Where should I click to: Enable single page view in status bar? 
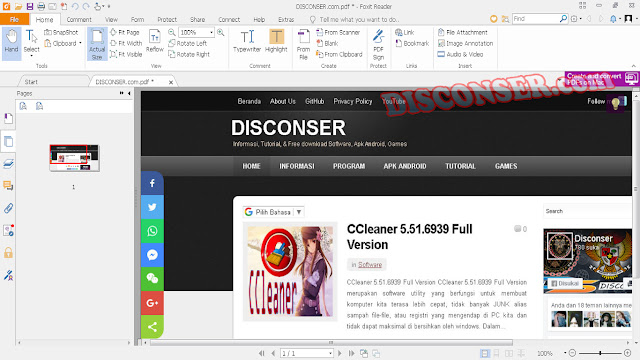pos(484,353)
